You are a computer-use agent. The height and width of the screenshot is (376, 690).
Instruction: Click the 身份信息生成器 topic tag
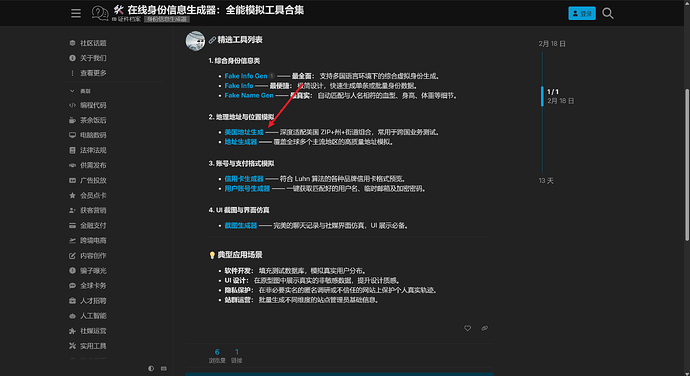[x=166, y=19]
